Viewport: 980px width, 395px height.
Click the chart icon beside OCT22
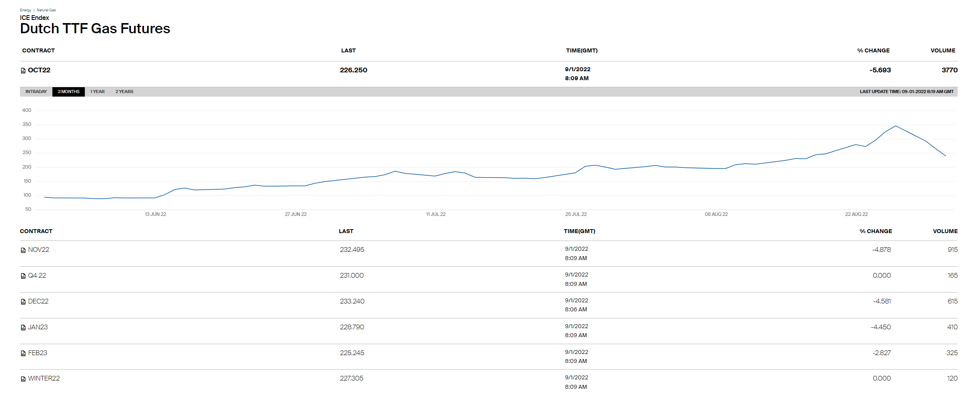(23, 71)
